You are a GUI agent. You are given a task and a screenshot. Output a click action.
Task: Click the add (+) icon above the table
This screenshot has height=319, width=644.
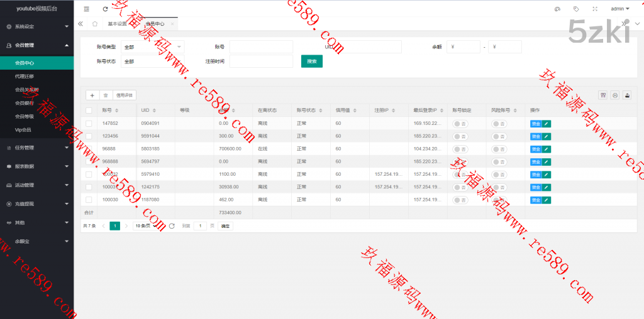point(92,95)
